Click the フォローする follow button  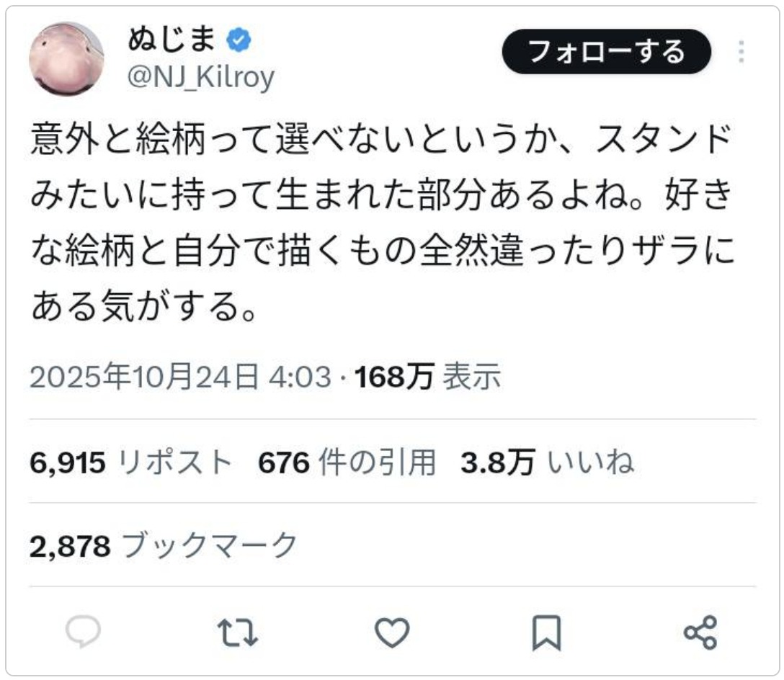coord(606,52)
